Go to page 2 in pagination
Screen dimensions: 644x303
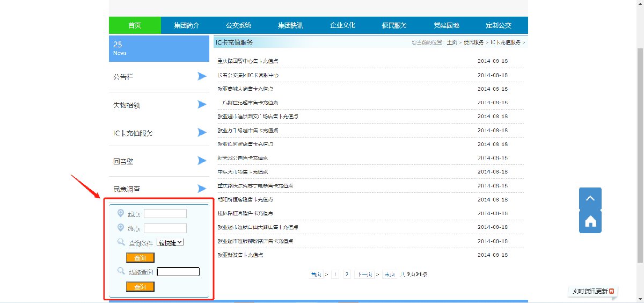tap(347, 275)
